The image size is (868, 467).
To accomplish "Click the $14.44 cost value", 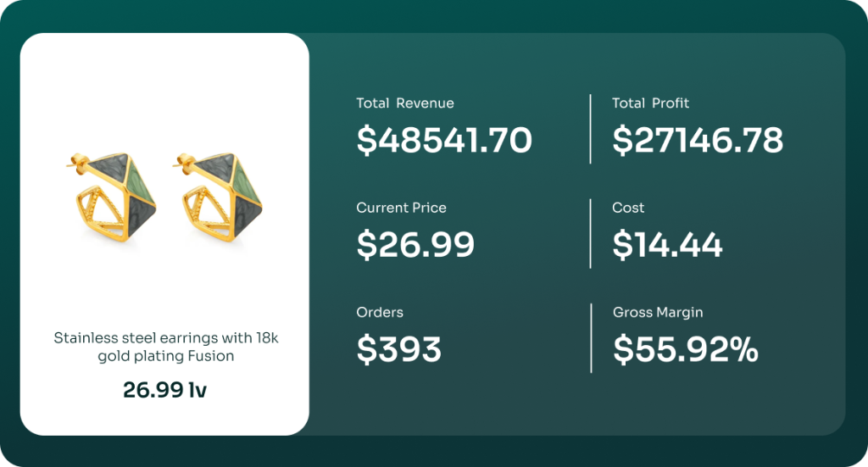I will pos(667,245).
